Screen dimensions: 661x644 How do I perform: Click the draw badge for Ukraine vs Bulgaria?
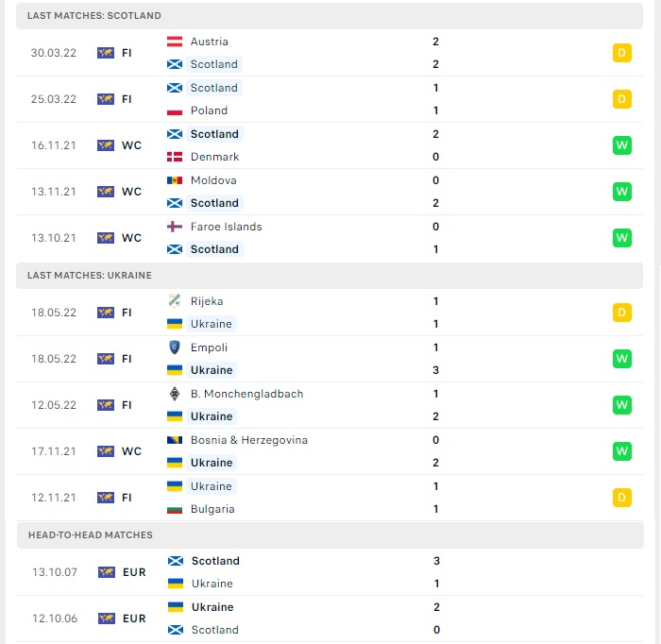tap(621, 498)
